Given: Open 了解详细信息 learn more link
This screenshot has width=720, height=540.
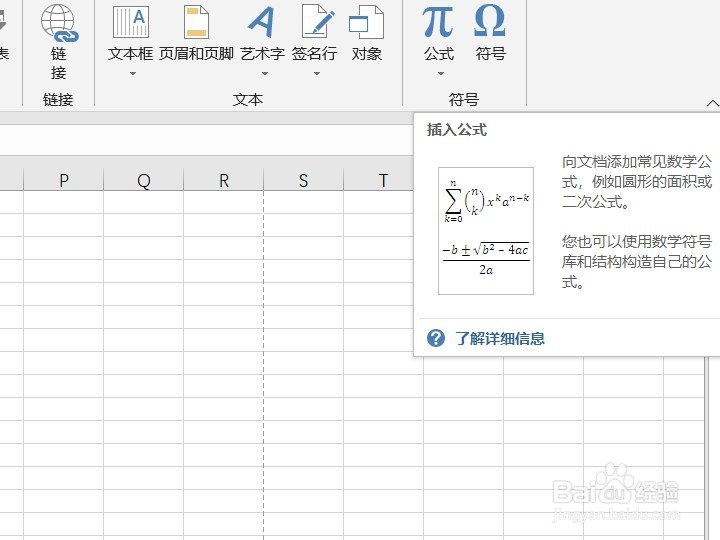Looking at the screenshot, I should (500, 339).
